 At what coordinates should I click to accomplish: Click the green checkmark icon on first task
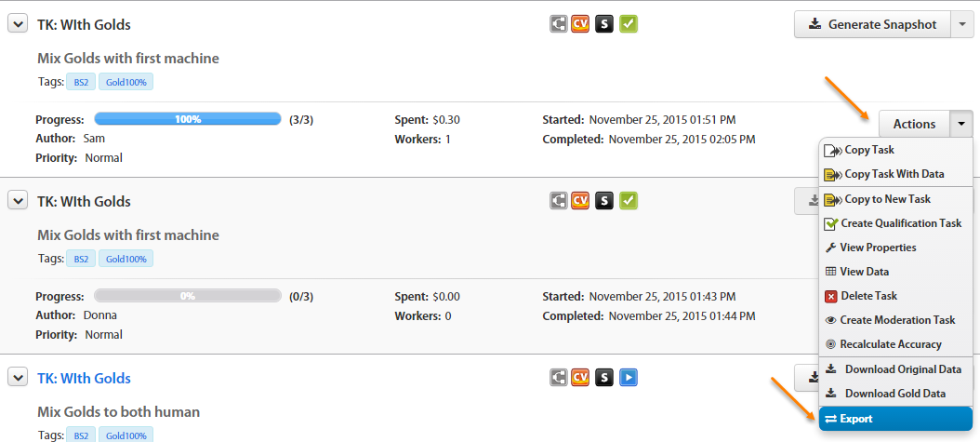click(629, 24)
